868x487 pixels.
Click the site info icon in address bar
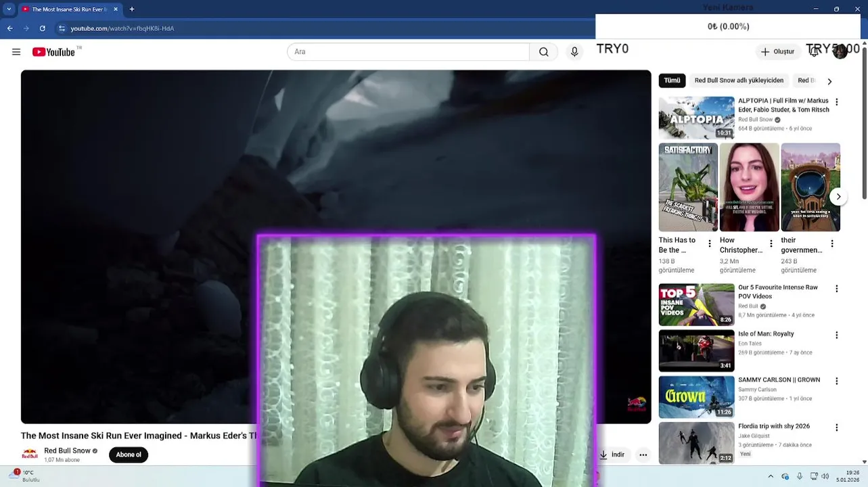point(62,28)
